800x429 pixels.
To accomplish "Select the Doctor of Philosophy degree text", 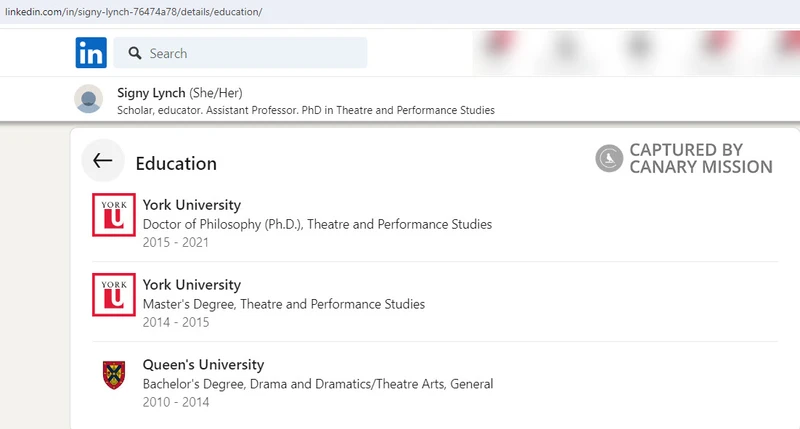I will coord(317,224).
